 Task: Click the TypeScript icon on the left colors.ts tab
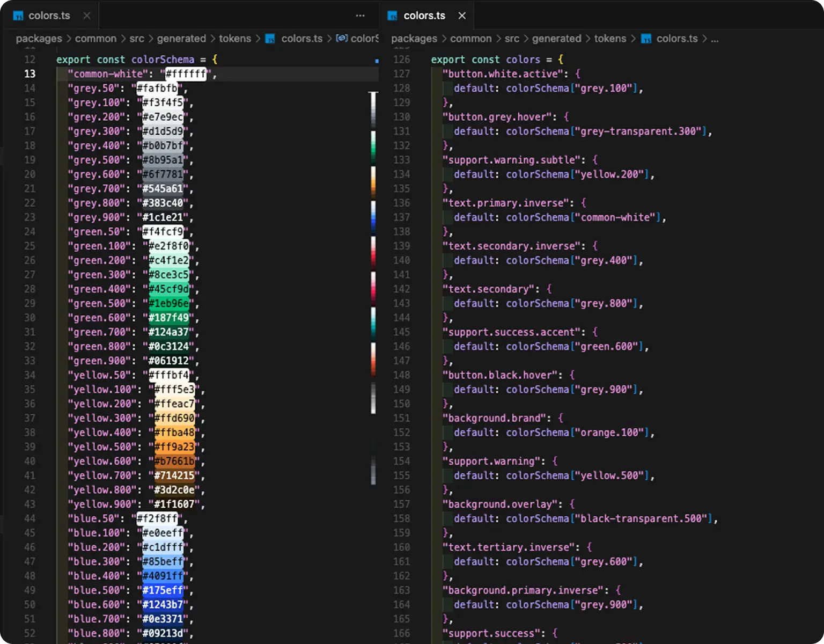click(x=18, y=16)
